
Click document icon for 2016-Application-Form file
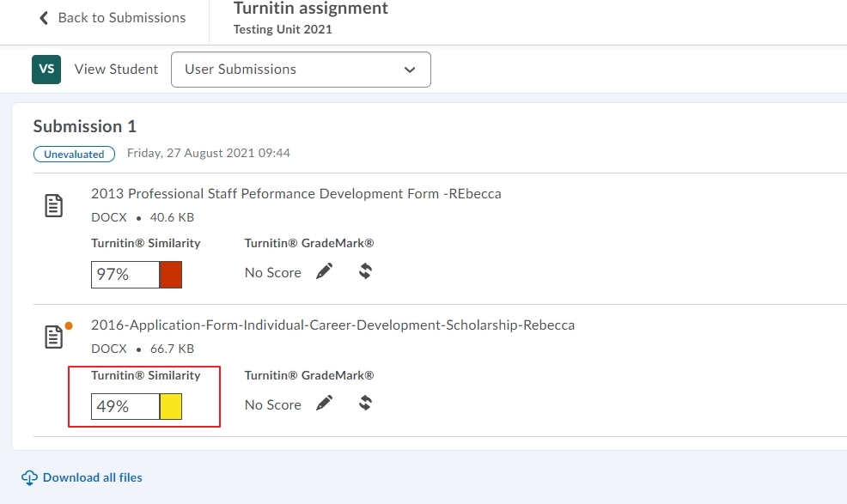(53, 337)
